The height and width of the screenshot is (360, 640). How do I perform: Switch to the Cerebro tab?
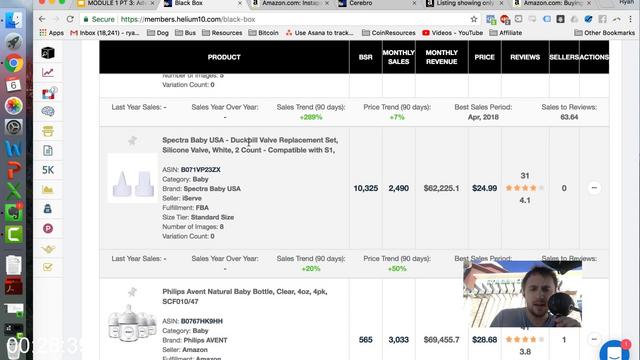[x=360, y=3]
